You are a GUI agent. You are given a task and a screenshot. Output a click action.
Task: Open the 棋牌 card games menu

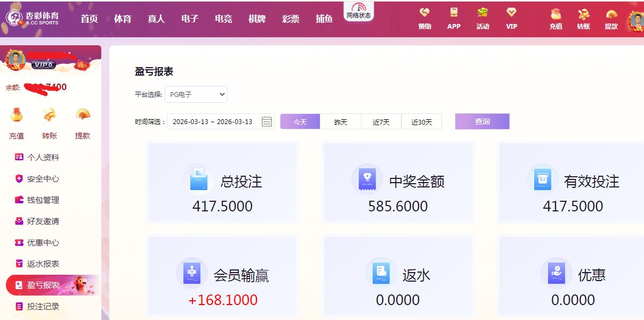point(257,19)
